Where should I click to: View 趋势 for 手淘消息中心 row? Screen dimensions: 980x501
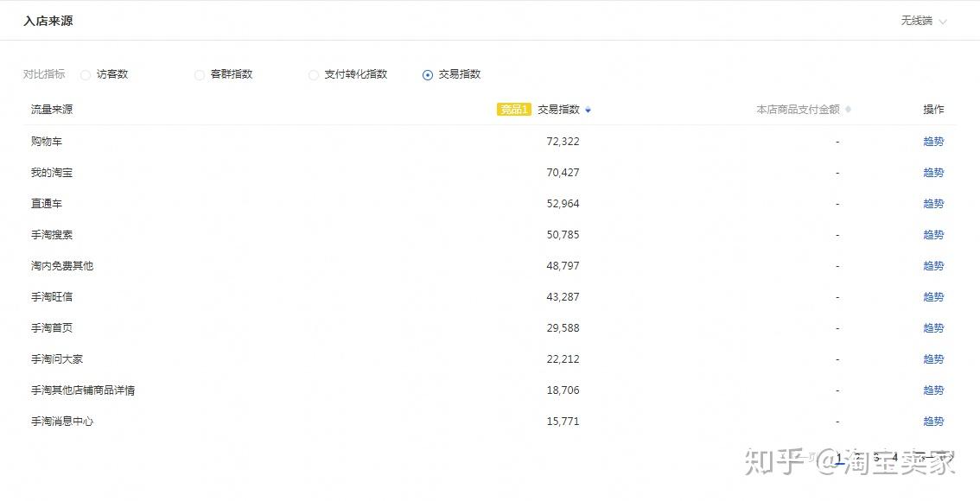click(933, 422)
